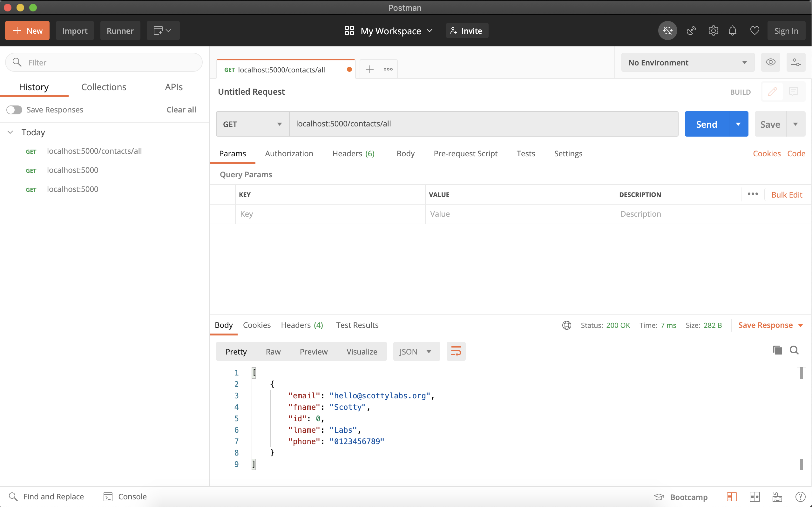Open the JSON format dropdown
812x507 pixels.
point(416,351)
